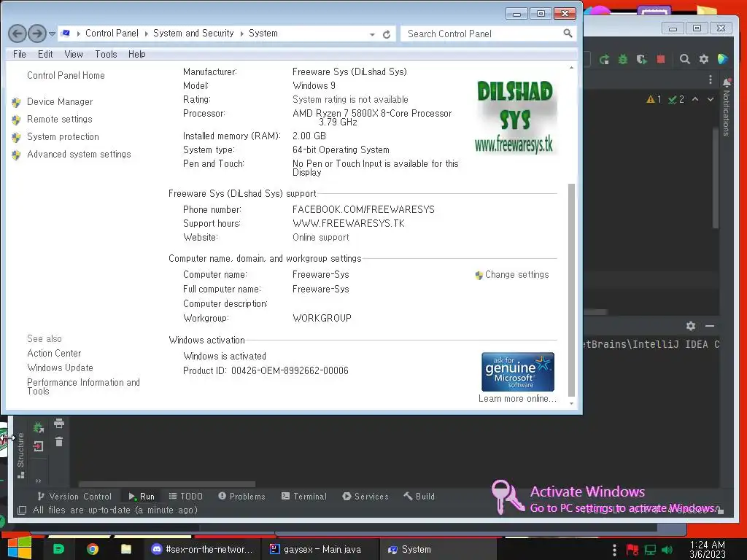Open the editor tabs three-dots menu in IntelliJ
This screenshot has height=560, width=747.
point(711,79)
